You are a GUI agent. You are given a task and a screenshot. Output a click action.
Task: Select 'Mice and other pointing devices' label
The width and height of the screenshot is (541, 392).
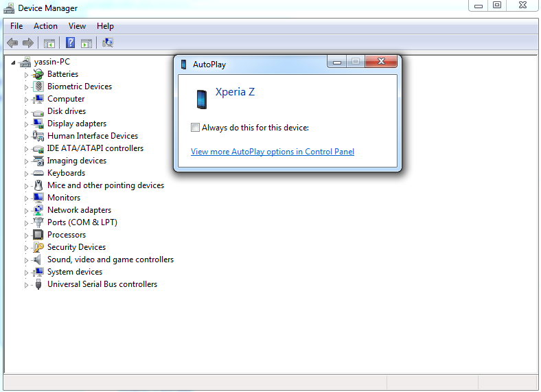click(106, 185)
